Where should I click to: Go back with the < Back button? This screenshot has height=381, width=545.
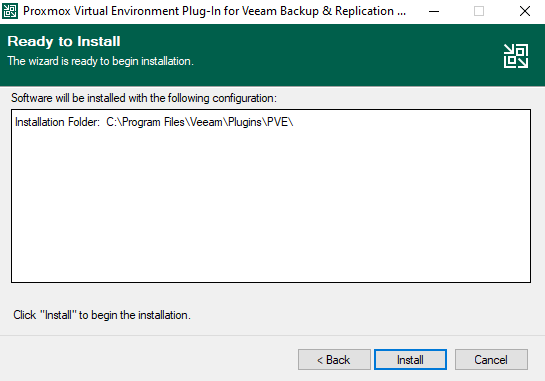334,359
